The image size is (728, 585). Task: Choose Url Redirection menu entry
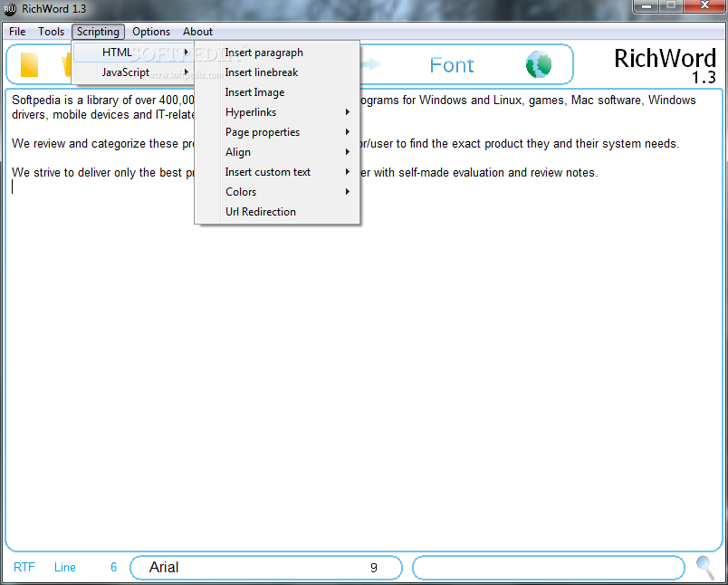click(x=277, y=212)
